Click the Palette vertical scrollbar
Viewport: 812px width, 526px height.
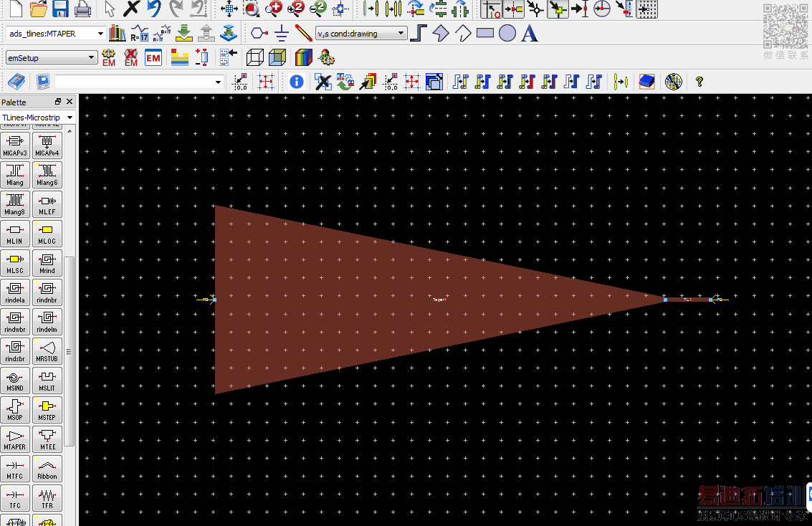pyautogui.click(x=70, y=351)
